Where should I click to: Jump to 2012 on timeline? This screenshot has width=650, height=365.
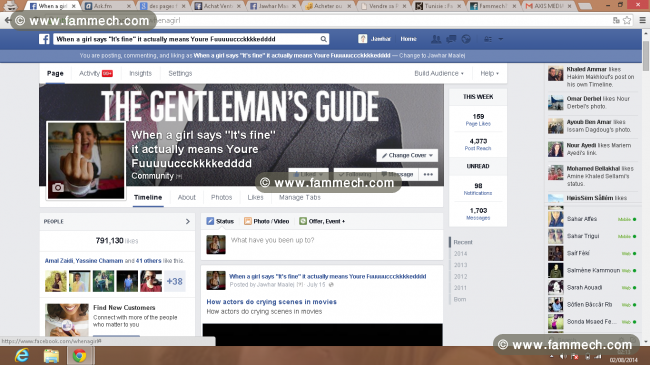pos(460,276)
